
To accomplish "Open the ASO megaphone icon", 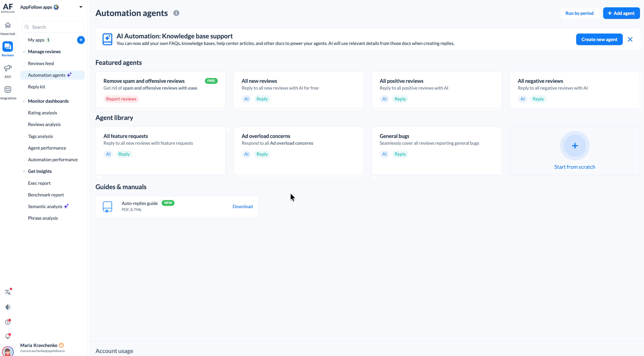I will [x=8, y=68].
